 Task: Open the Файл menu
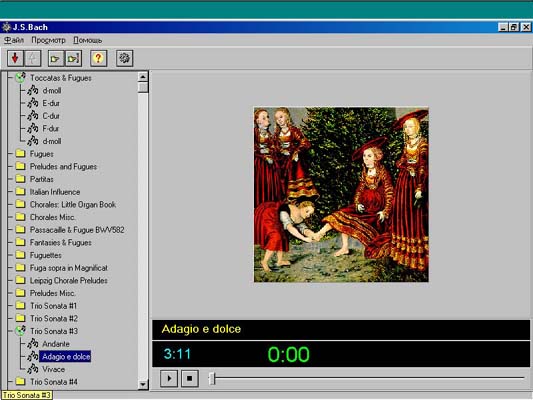click(14, 40)
